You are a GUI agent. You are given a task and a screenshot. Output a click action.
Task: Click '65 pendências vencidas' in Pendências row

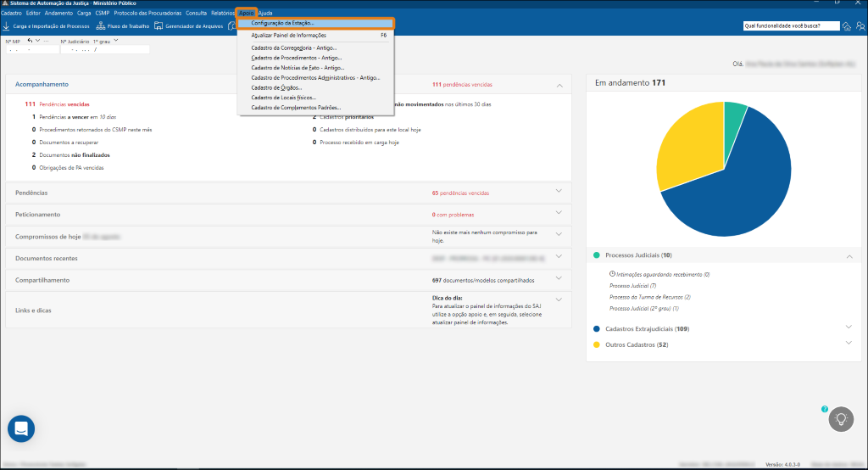[x=460, y=193]
